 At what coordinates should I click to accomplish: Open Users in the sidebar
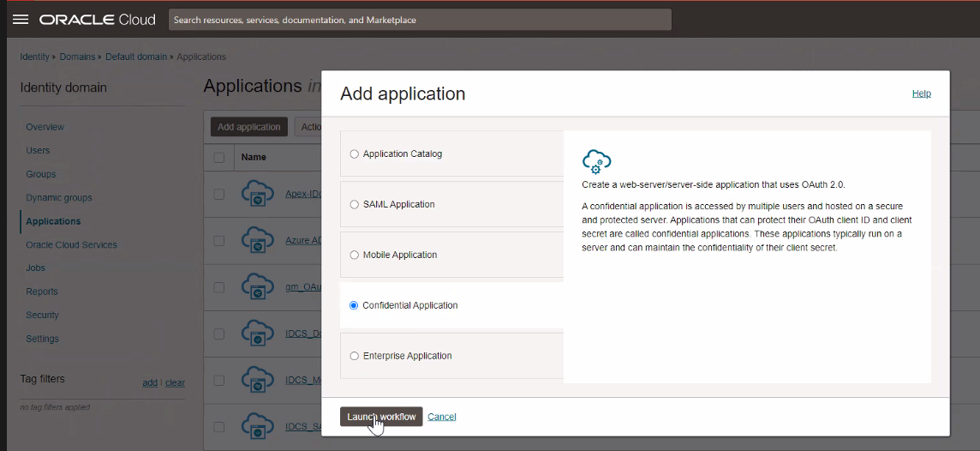click(x=38, y=150)
